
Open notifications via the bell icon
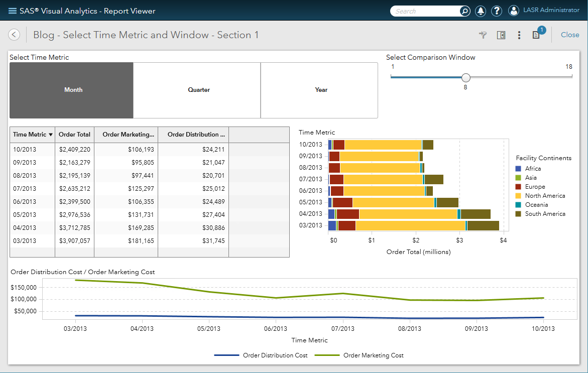(481, 11)
